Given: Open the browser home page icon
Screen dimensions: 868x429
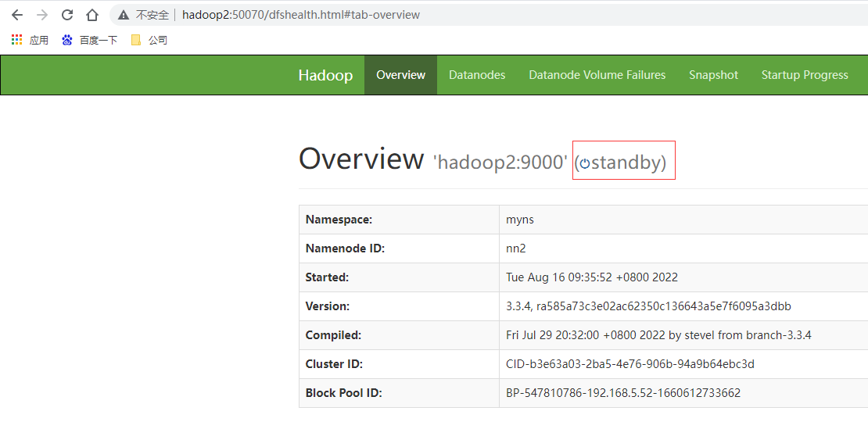Looking at the screenshot, I should coord(92,15).
